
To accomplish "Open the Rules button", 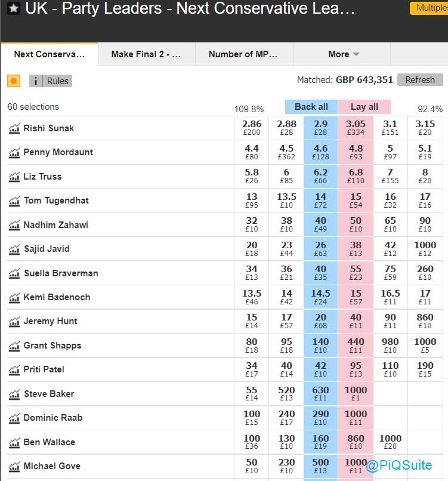I will coord(58,81).
